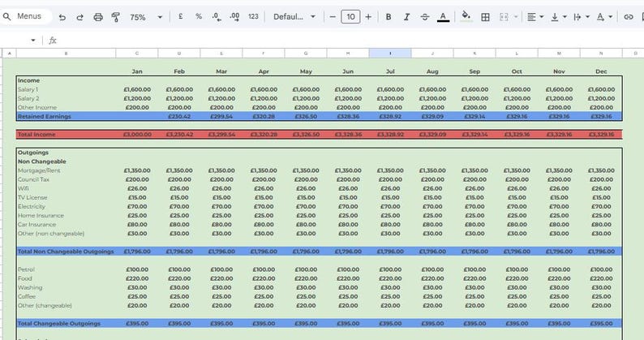Select the Mortgage/Rent label cell
644x340 pixels.
[x=67, y=170]
